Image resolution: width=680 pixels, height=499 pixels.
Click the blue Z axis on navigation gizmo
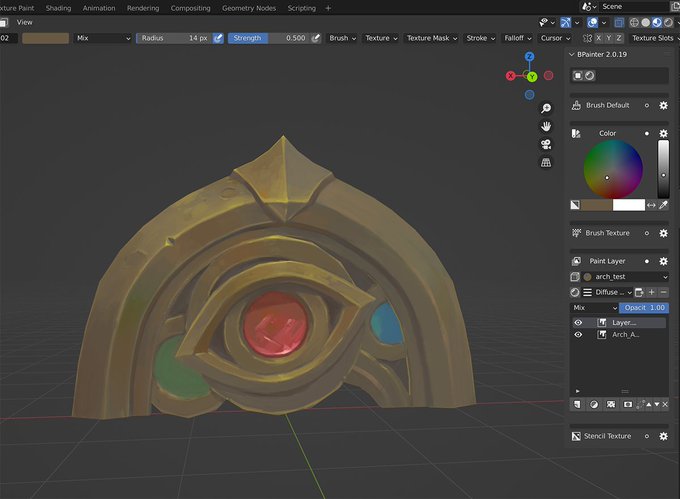pyautogui.click(x=530, y=57)
